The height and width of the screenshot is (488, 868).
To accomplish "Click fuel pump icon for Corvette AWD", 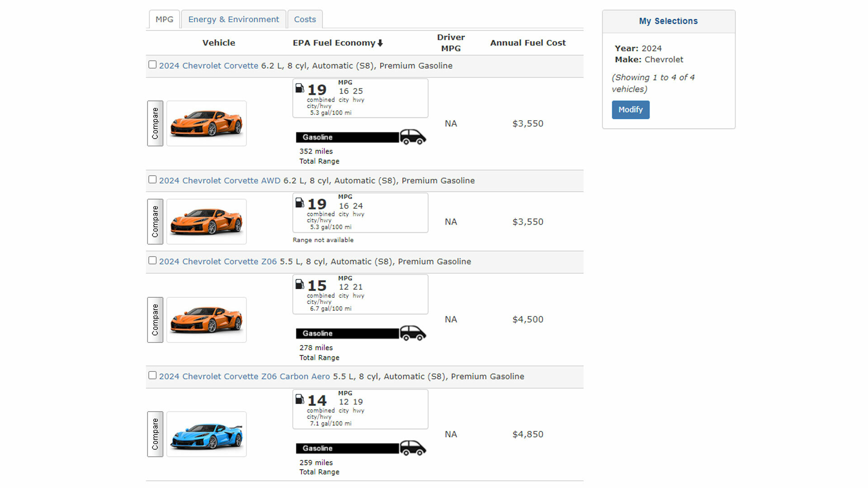I will tap(299, 202).
